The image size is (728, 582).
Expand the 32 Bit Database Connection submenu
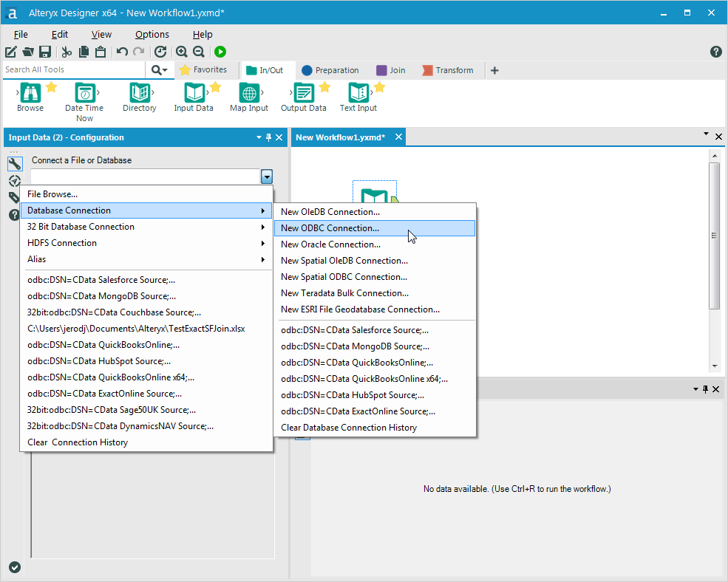146,227
